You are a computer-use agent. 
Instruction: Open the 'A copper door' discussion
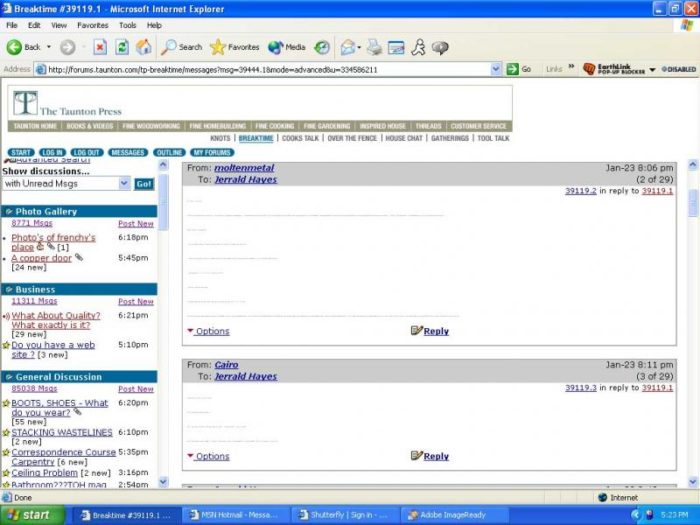point(41,258)
